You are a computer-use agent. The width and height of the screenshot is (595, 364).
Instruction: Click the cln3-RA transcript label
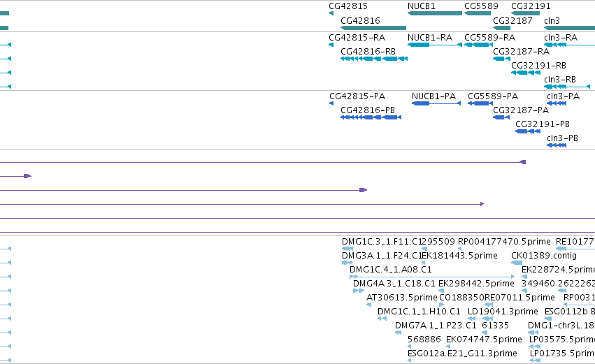[561, 38]
